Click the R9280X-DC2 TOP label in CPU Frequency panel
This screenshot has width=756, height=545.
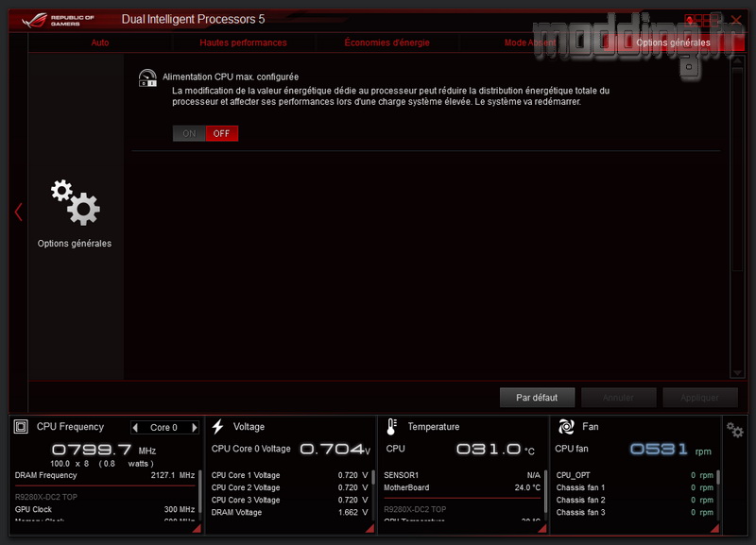45,497
